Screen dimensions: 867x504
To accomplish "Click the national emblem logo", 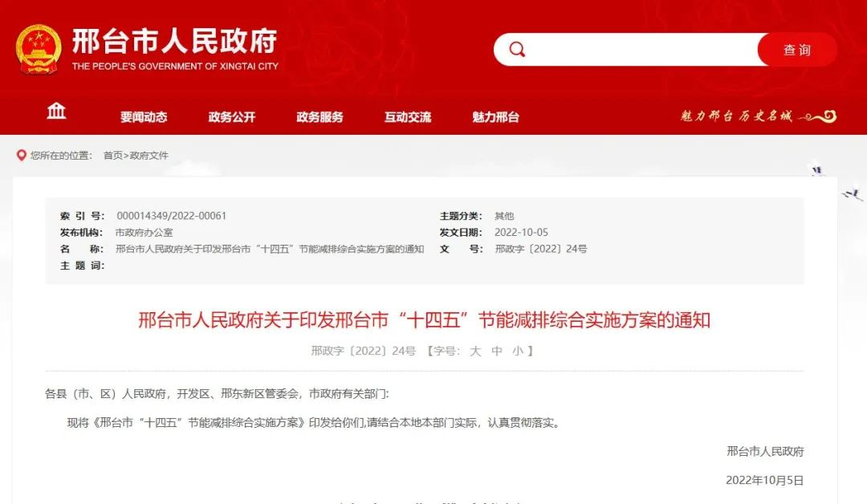I will [x=38, y=49].
